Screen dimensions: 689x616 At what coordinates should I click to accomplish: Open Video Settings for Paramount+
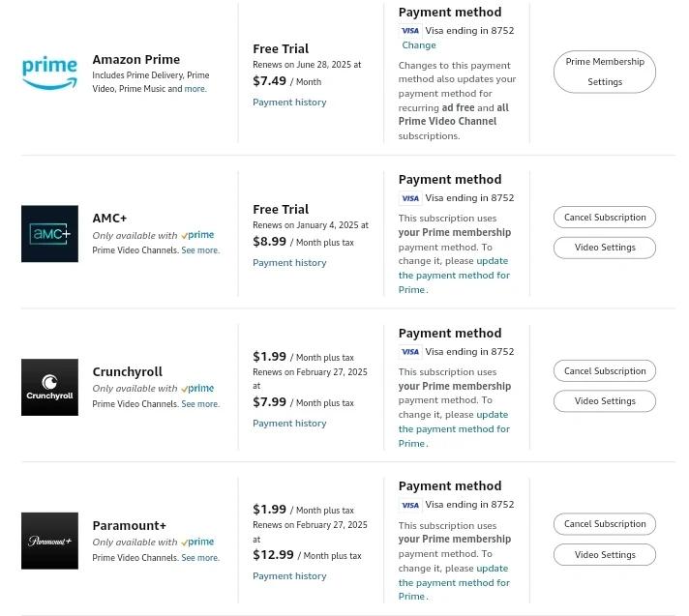tap(605, 555)
